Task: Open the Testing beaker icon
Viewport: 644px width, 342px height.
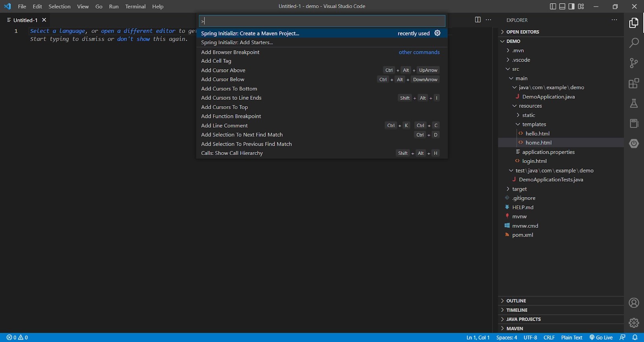Action: click(634, 103)
